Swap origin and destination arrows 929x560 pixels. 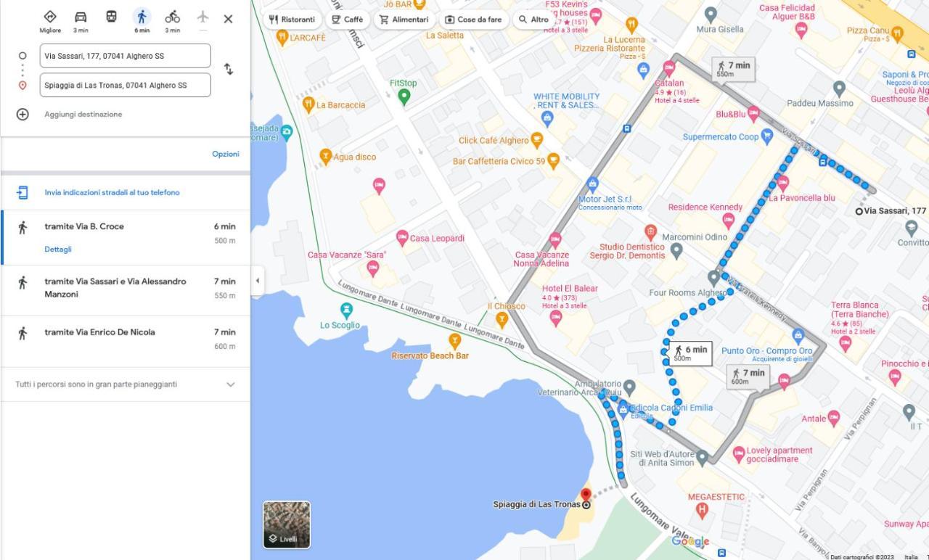point(228,70)
